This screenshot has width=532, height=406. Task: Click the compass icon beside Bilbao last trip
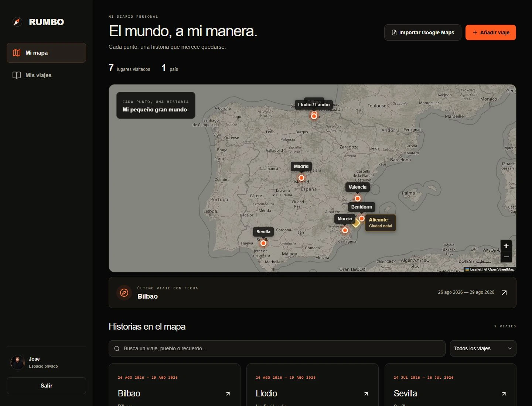coord(124,293)
